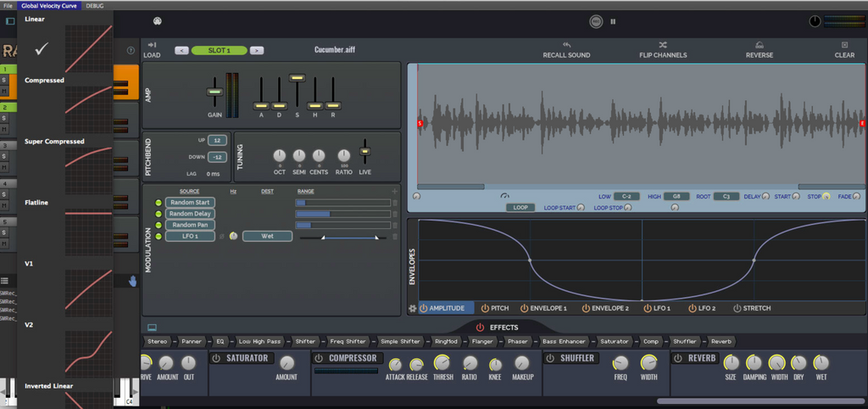Select Super Compressed velocity curve

pos(65,167)
